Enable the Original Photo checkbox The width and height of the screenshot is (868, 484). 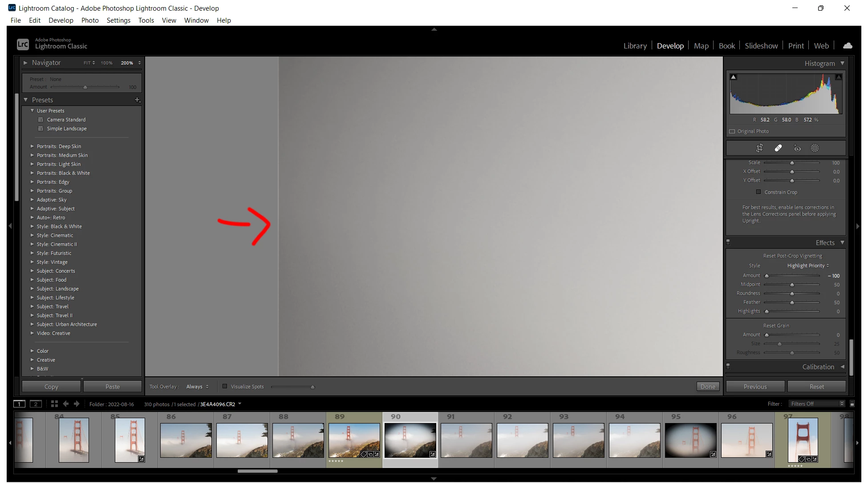pos(732,131)
